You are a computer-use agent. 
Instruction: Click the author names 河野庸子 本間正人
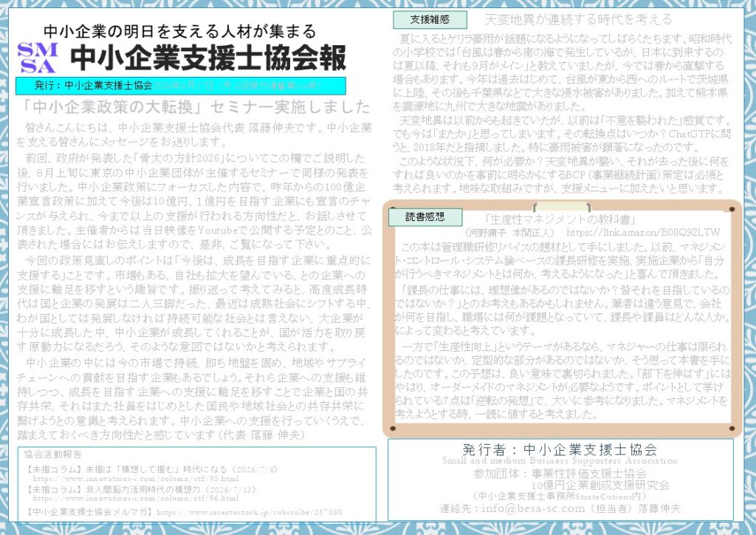tap(509, 233)
